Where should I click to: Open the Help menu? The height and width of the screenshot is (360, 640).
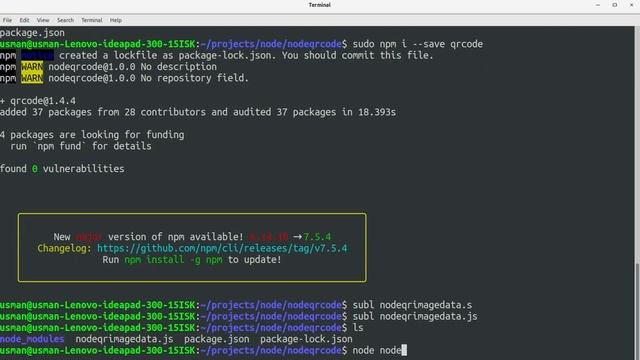click(x=116, y=20)
